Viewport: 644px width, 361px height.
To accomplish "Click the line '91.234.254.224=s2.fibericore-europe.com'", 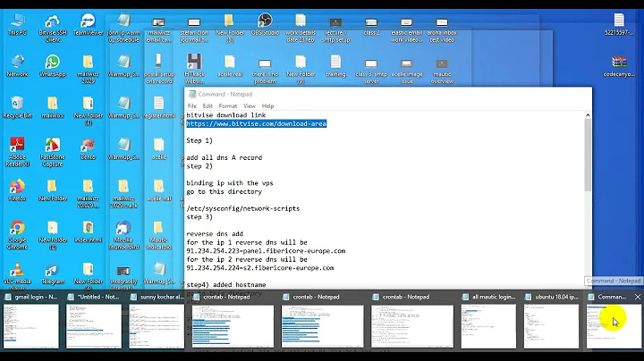I will tap(260, 268).
